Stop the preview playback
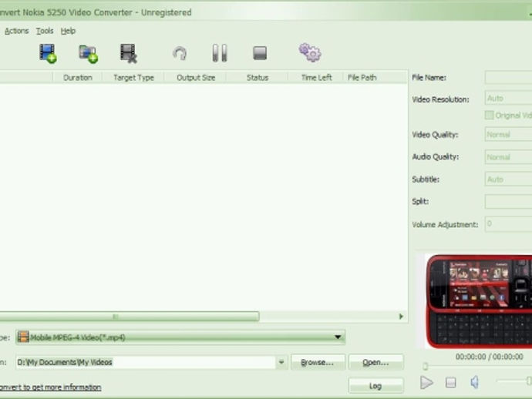Image resolution: width=532 pixels, height=399 pixels. coord(450,383)
